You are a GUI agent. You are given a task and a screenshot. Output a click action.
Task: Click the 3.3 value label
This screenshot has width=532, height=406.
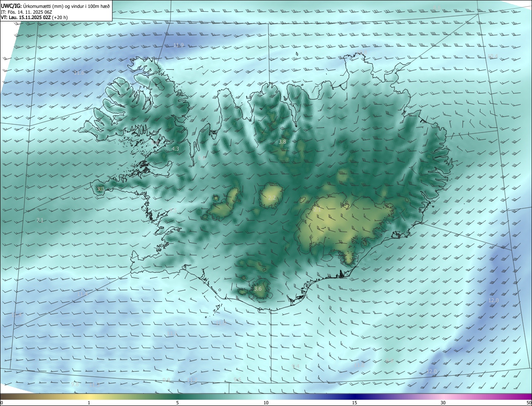(101, 189)
